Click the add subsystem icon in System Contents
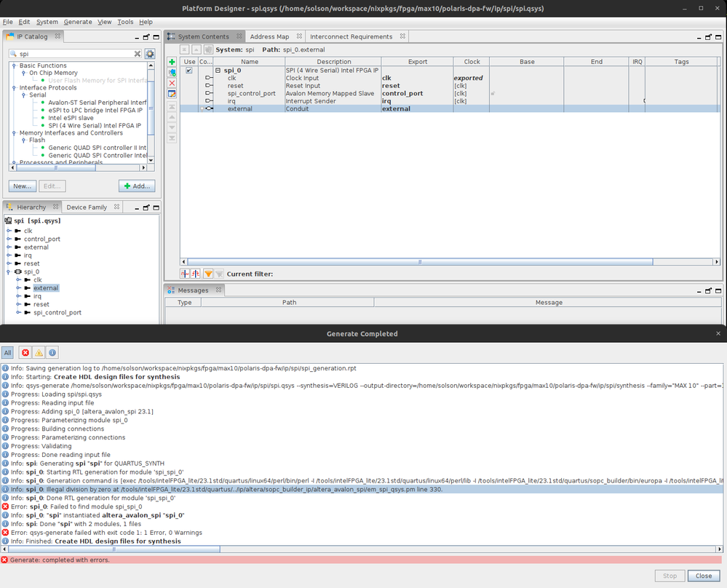 coord(172,73)
